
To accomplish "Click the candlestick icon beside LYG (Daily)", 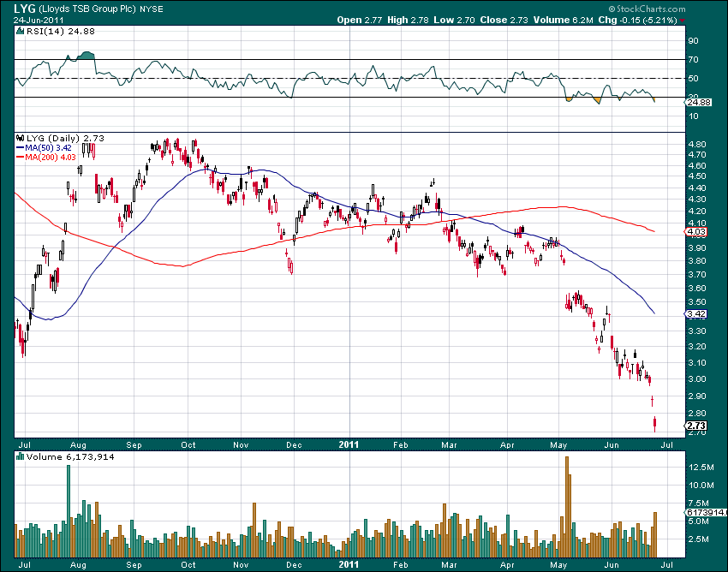I will tap(20, 138).
